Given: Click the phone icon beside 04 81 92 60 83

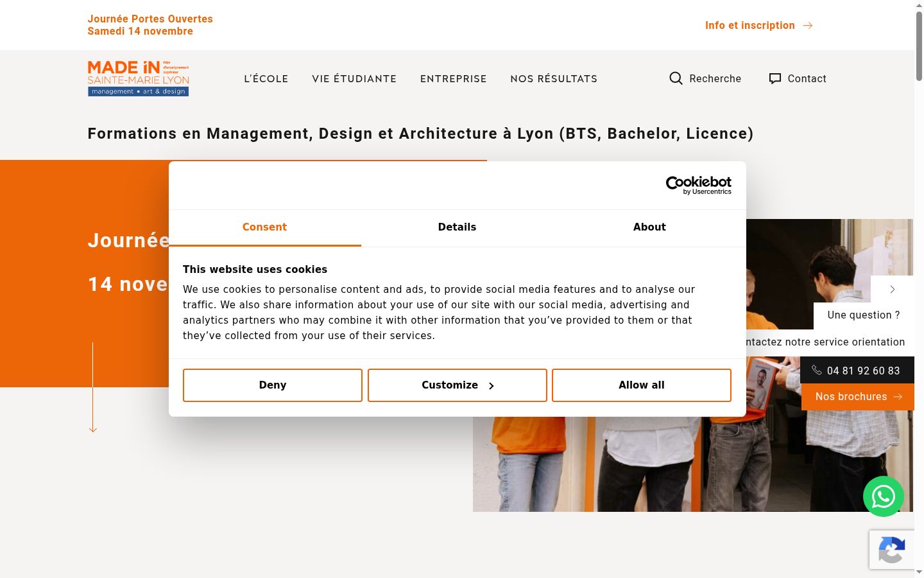Looking at the screenshot, I should point(817,370).
